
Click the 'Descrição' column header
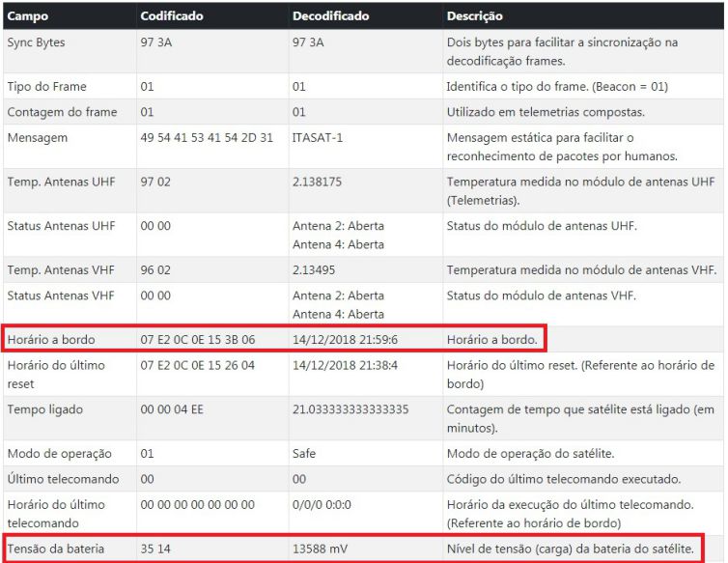[474, 16]
